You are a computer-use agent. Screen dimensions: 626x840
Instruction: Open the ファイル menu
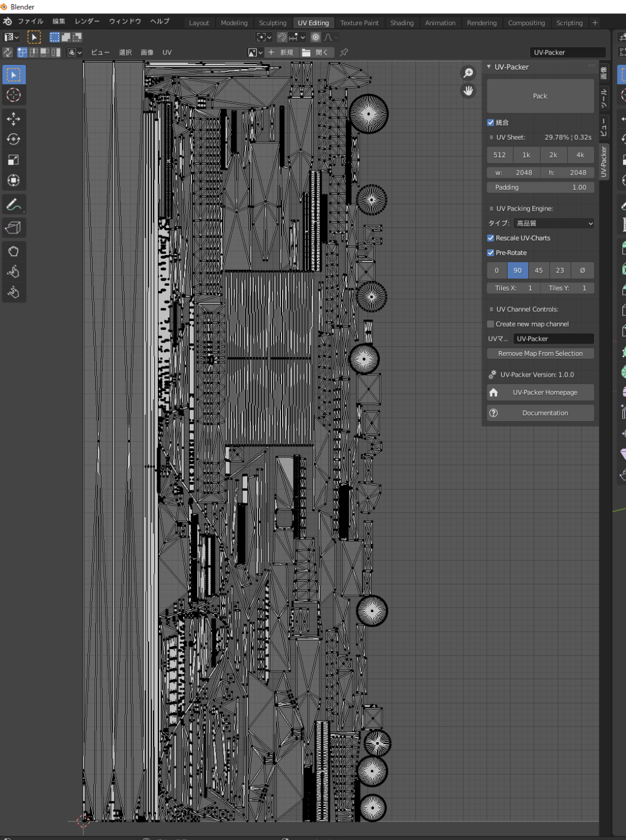tap(31, 21)
